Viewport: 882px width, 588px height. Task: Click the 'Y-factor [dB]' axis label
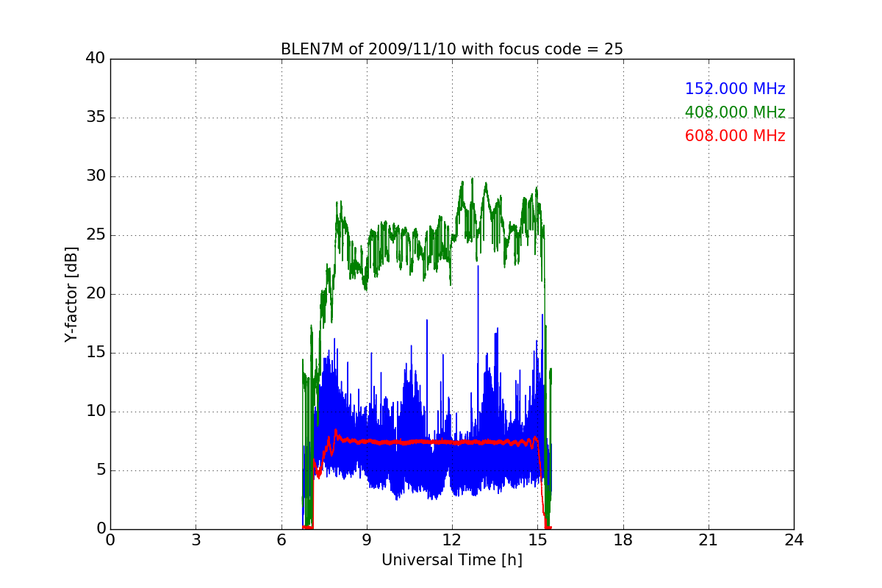pos(71,294)
